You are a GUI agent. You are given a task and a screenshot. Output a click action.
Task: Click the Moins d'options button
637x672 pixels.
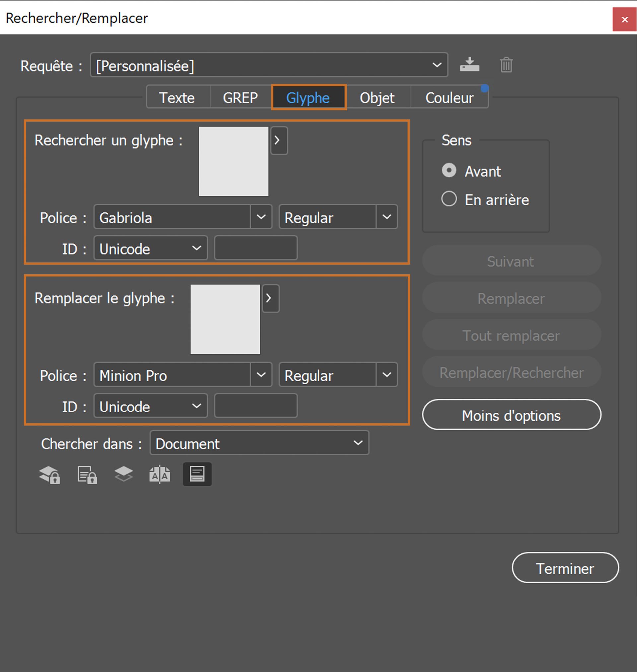point(511,415)
